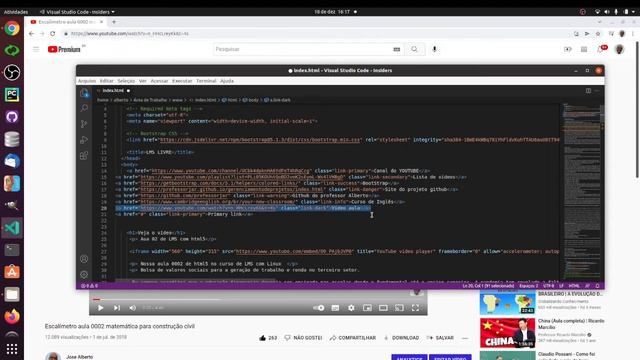Switch the player to theater mode
This screenshot has height=360, width=640.
383,308
